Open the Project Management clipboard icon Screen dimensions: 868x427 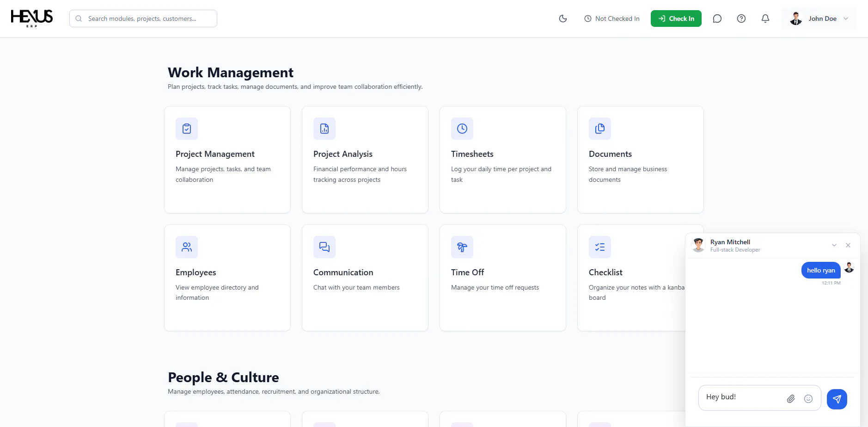point(187,129)
